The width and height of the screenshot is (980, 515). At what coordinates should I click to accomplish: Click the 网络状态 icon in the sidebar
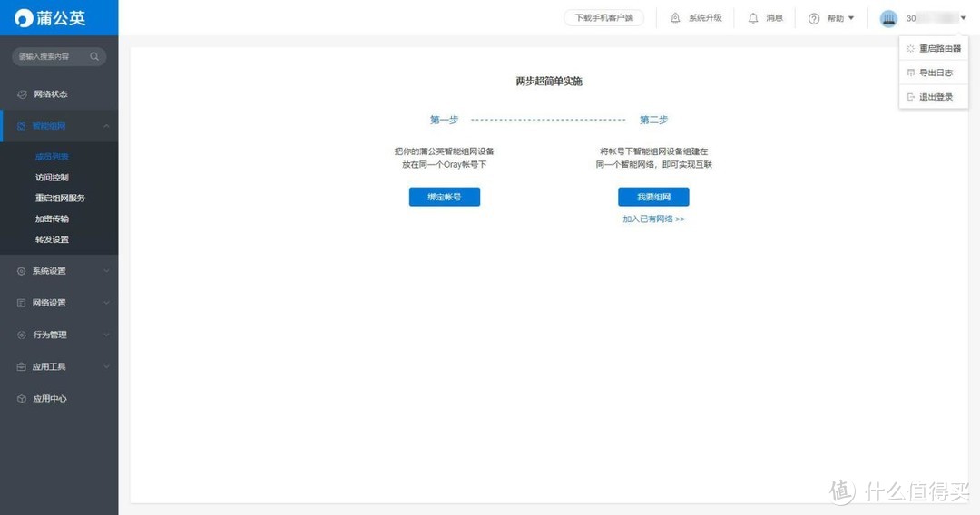tap(22, 94)
